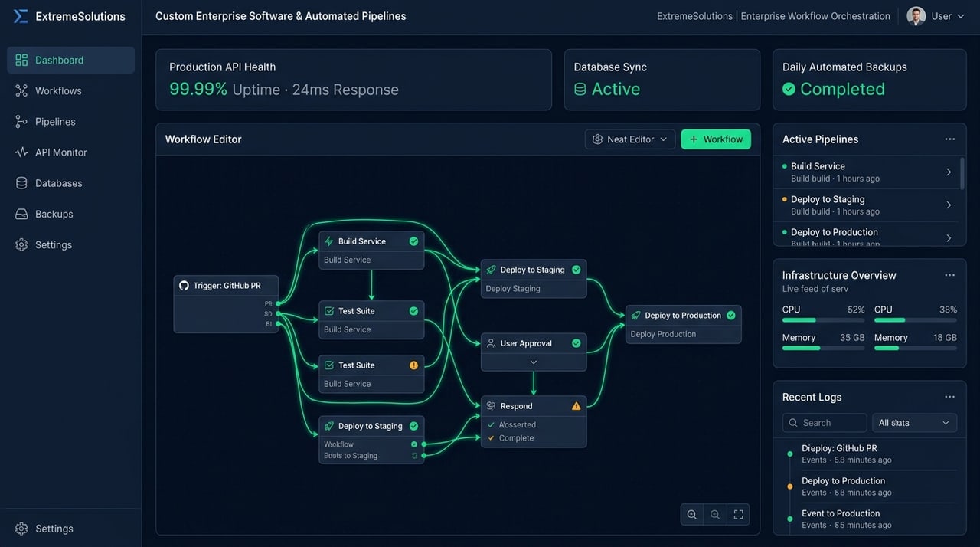The width and height of the screenshot is (980, 547).
Task: Click the lightning icon on Build Service node
Action: coord(329,241)
